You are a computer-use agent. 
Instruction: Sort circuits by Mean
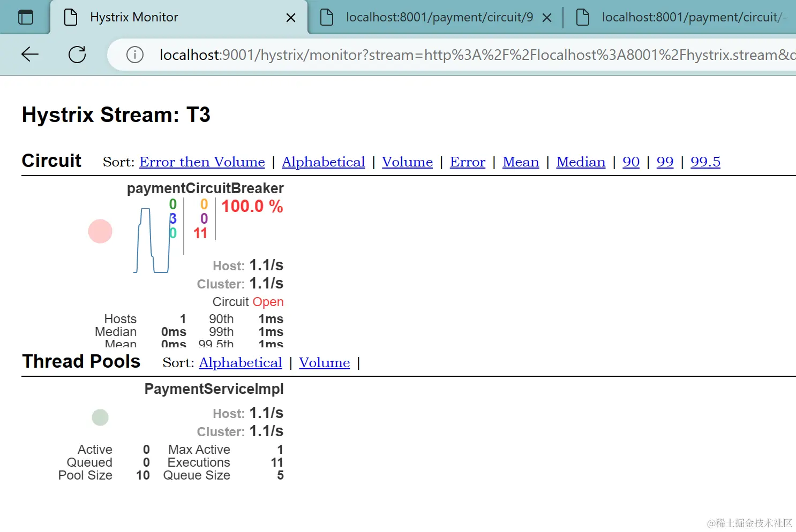click(x=521, y=162)
